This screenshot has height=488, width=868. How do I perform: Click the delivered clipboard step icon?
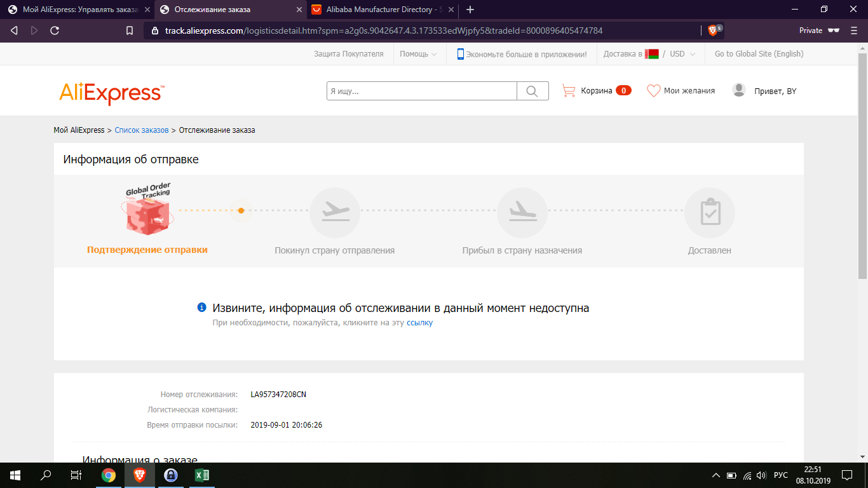tap(710, 213)
